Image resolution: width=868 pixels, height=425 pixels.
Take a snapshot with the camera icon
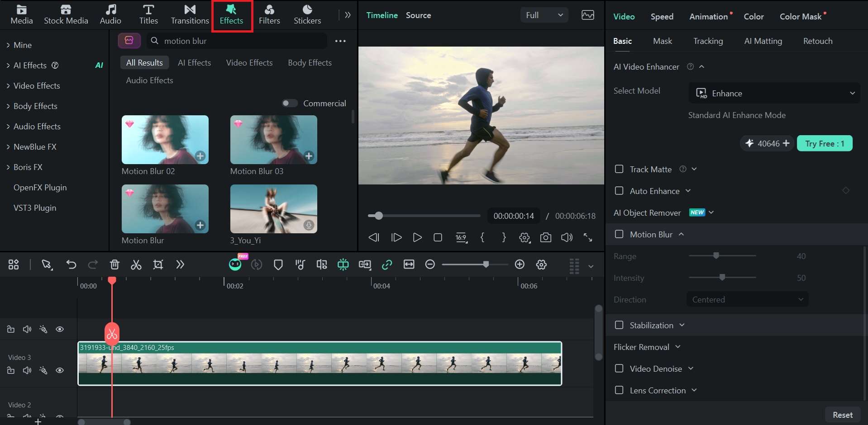pos(546,237)
